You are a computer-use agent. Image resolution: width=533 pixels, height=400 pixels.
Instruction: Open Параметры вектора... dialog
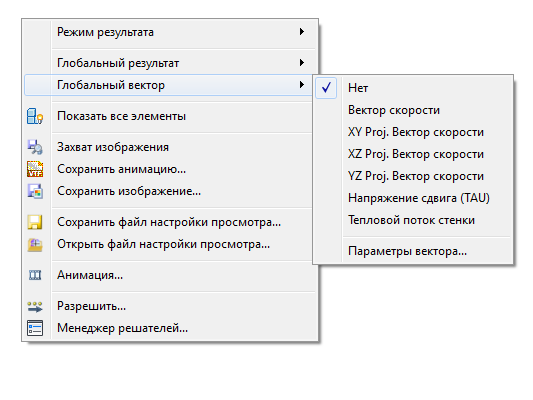point(413,251)
